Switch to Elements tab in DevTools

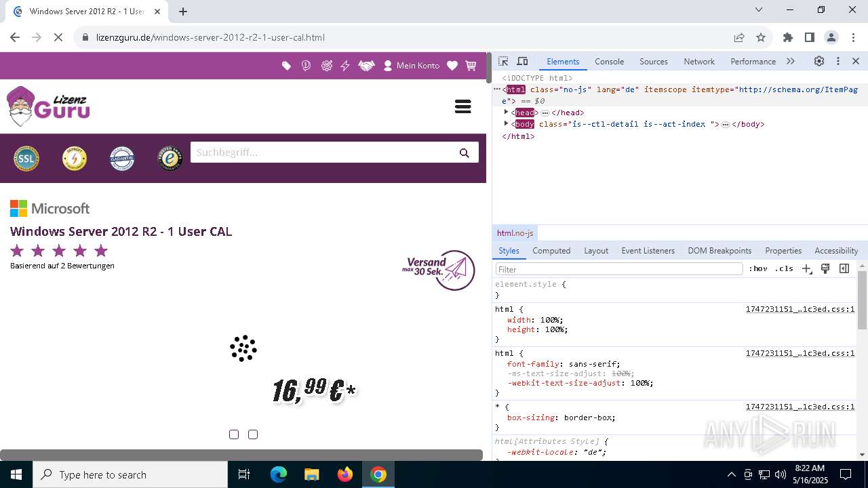(x=563, y=61)
